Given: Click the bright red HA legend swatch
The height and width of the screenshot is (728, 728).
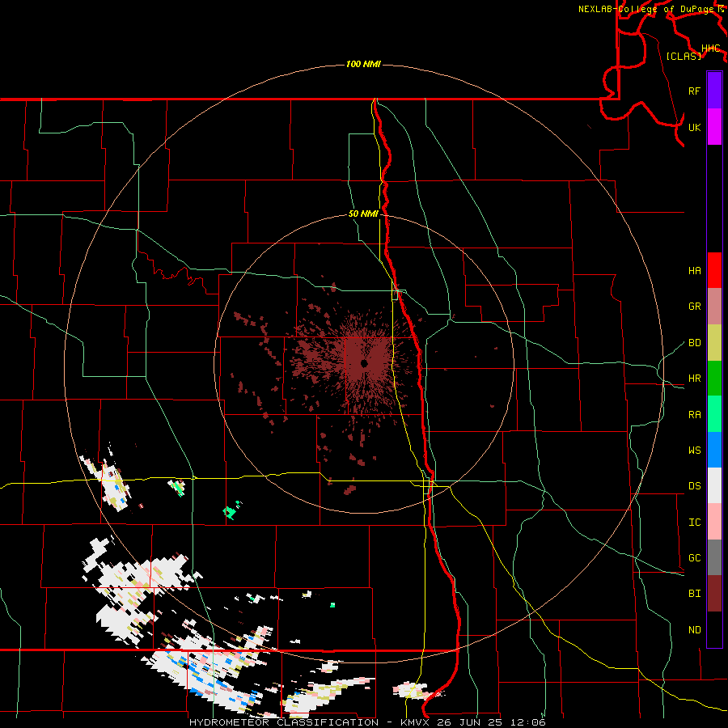Looking at the screenshot, I should [714, 270].
